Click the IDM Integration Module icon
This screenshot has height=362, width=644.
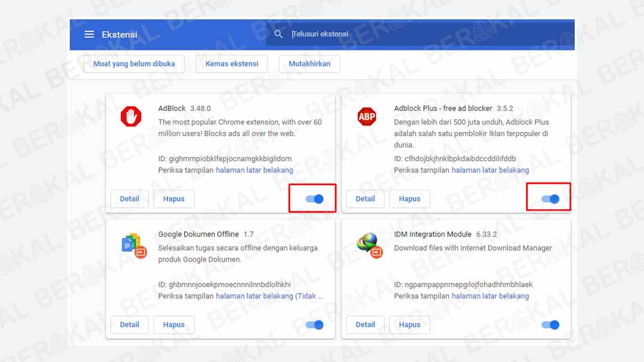coord(366,243)
